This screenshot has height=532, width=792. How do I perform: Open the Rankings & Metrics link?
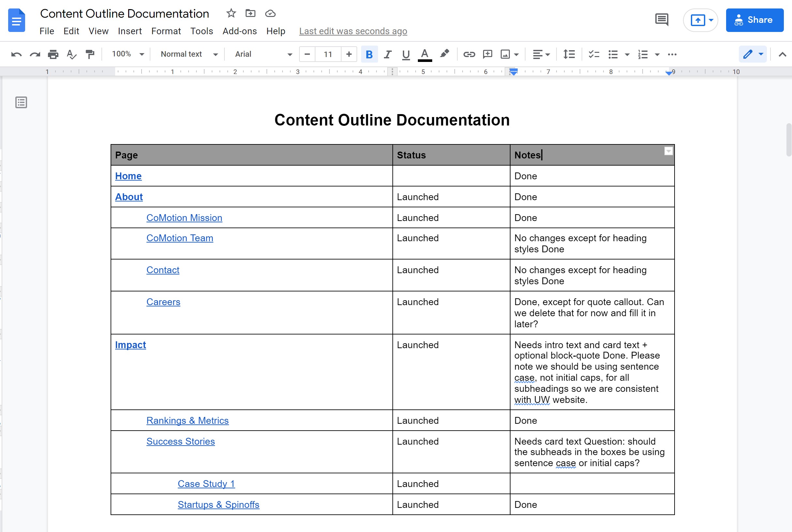tap(188, 421)
